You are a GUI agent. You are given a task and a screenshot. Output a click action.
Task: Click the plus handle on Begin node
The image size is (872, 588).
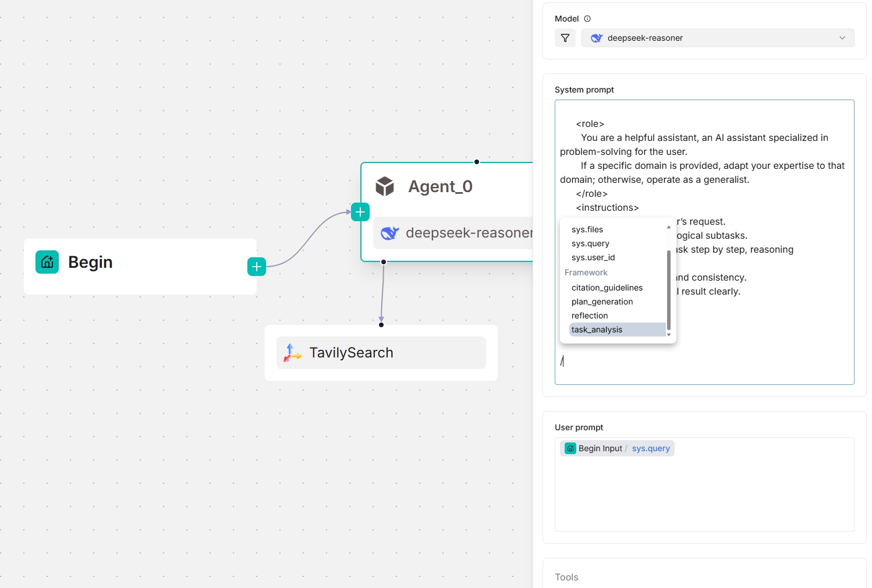257,267
